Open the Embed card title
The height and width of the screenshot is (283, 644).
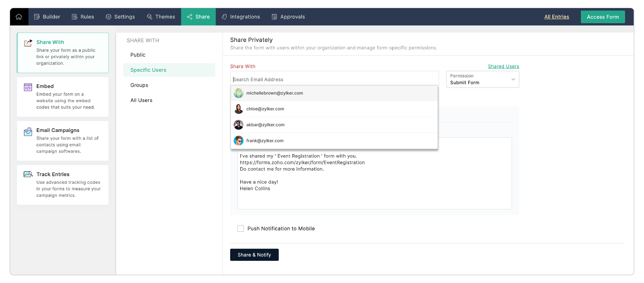tap(45, 86)
